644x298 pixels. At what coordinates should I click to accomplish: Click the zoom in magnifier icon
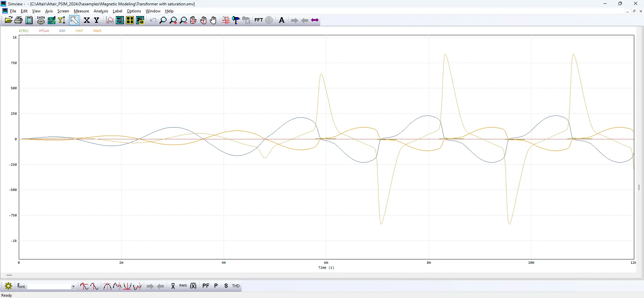pos(173,20)
